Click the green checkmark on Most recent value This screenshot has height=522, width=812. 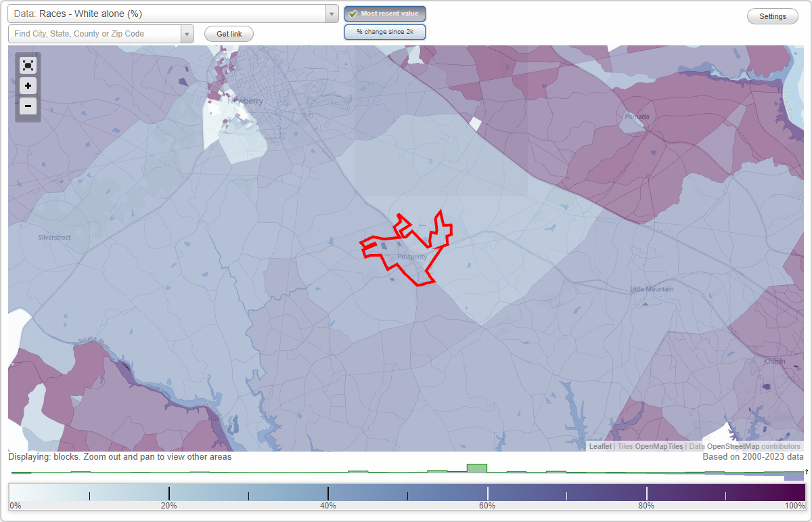[353, 13]
